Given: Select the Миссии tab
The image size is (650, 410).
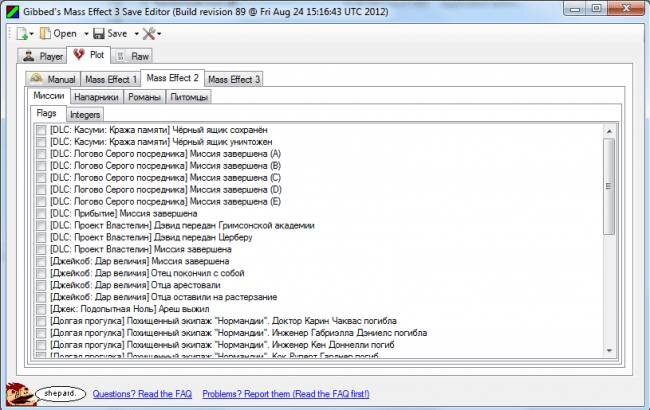Looking at the screenshot, I should (49, 96).
